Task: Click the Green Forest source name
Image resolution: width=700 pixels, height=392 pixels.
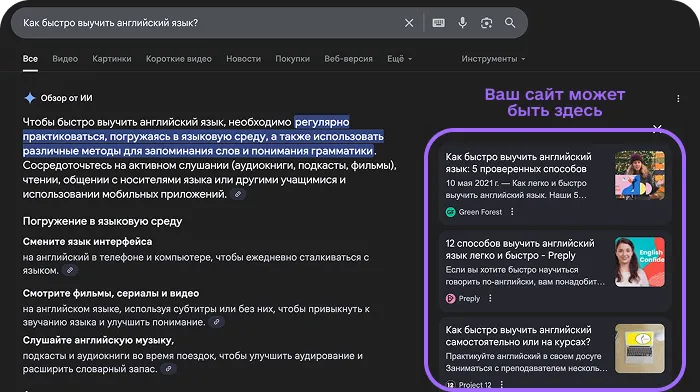Action: (480, 212)
